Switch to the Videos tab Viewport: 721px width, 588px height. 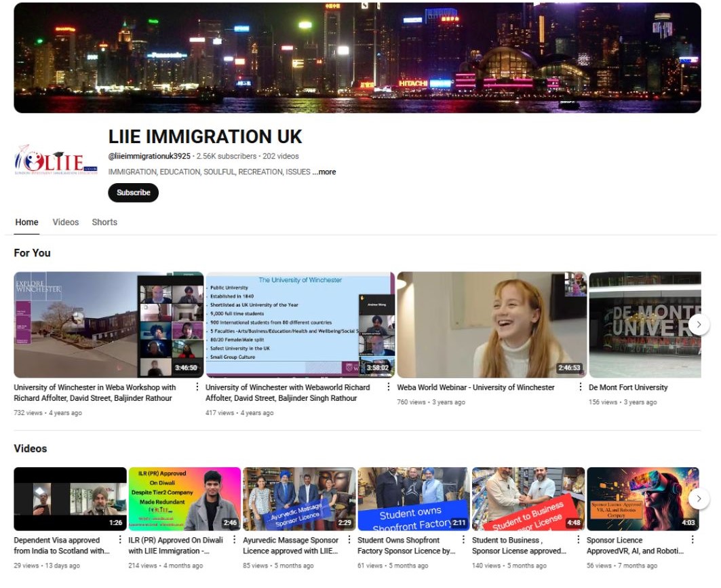click(66, 222)
